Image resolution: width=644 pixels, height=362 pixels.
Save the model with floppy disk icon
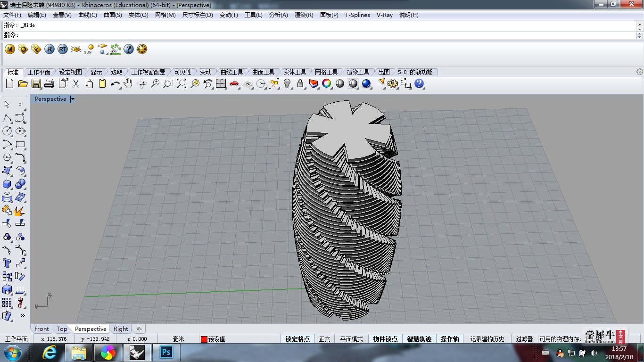tap(36, 84)
